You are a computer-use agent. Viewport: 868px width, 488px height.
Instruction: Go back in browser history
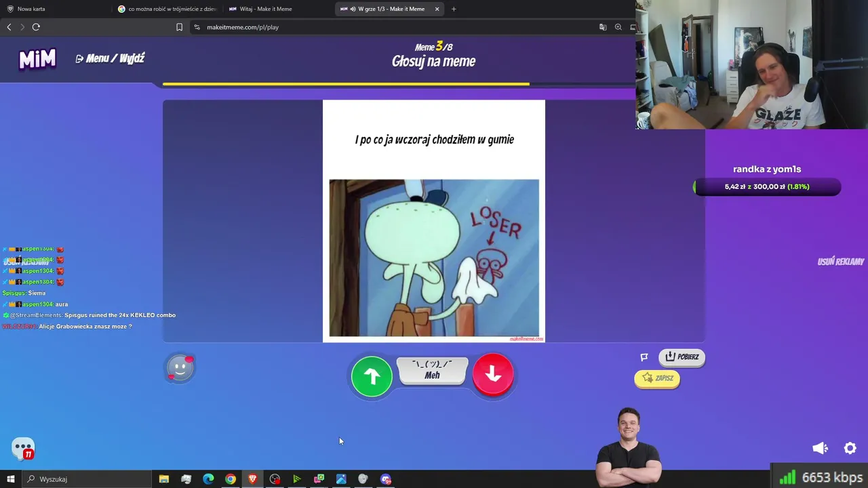9,27
